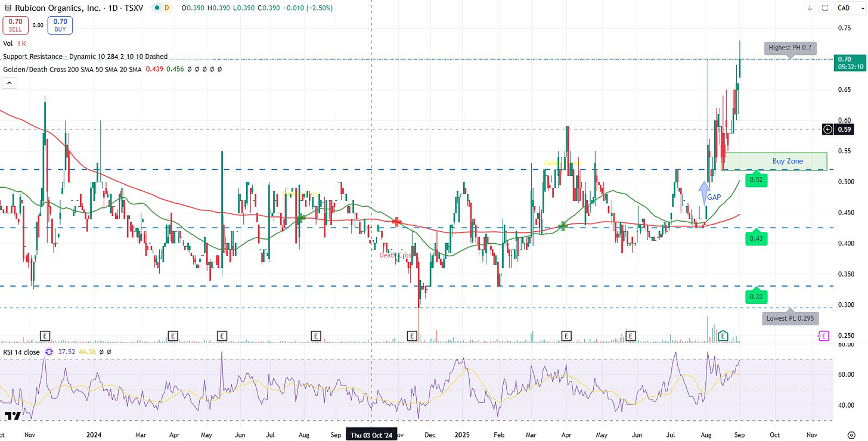Click the earnings E marker near May 2025

[631, 336]
